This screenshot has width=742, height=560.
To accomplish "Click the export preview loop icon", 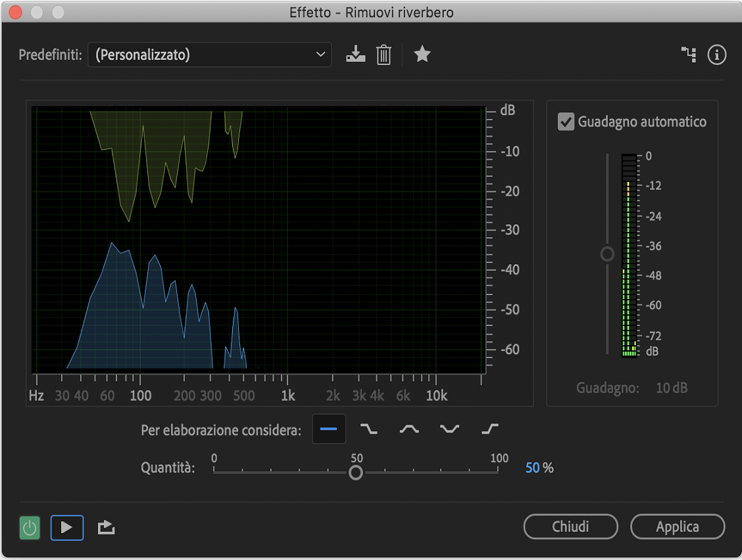I will point(106,527).
